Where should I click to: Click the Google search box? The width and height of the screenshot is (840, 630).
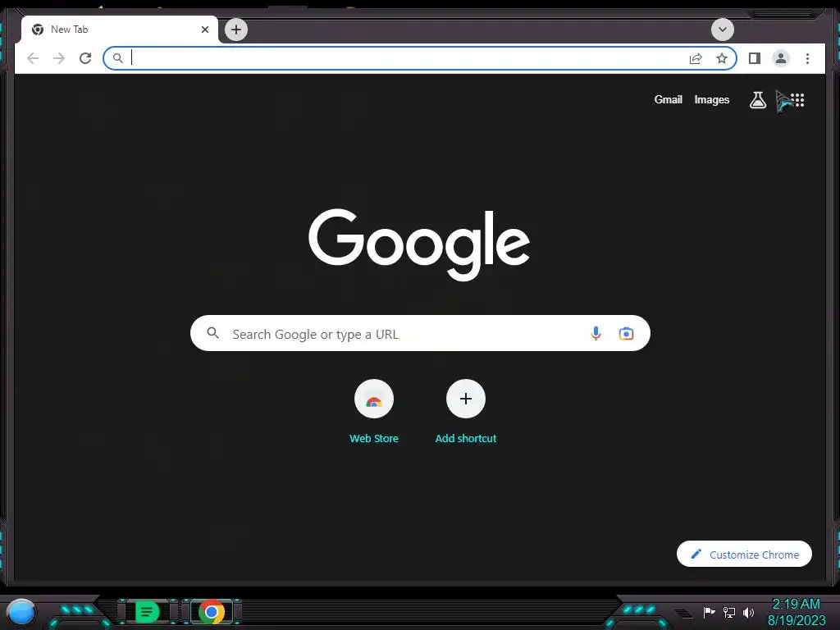pyautogui.click(x=420, y=333)
